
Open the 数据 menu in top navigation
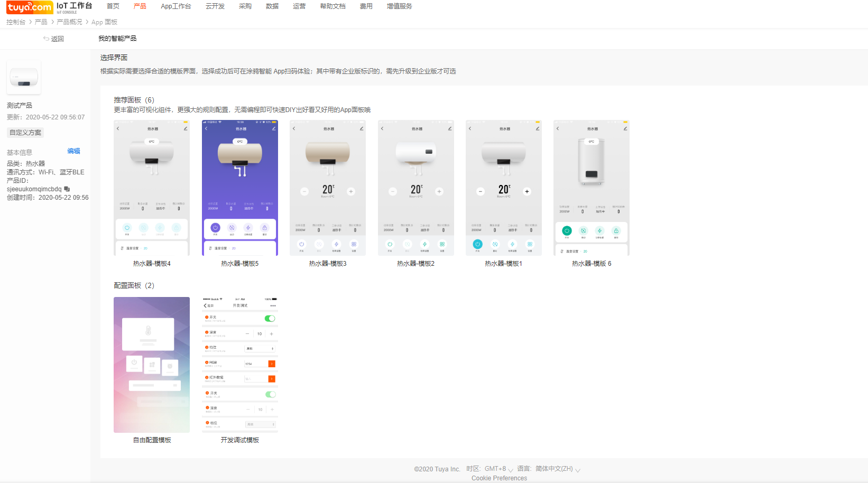272,7
